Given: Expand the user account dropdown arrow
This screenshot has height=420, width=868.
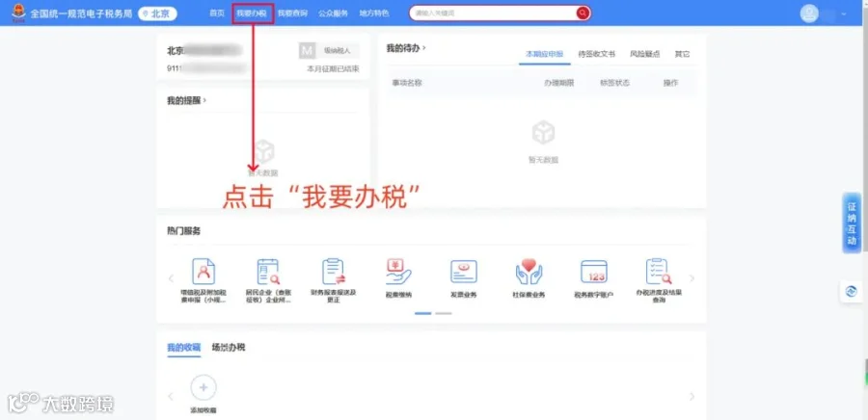Looking at the screenshot, I should pyautogui.click(x=844, y=13).
